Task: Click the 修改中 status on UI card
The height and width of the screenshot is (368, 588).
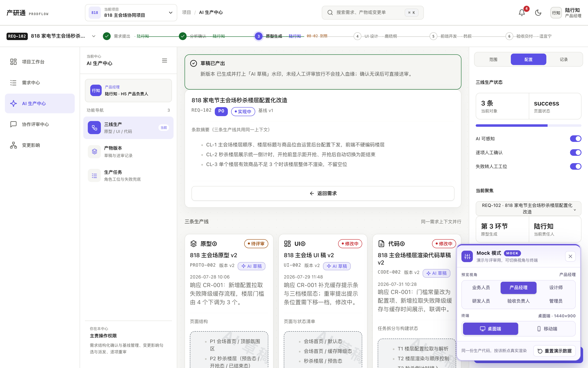Action: (350, 244)
